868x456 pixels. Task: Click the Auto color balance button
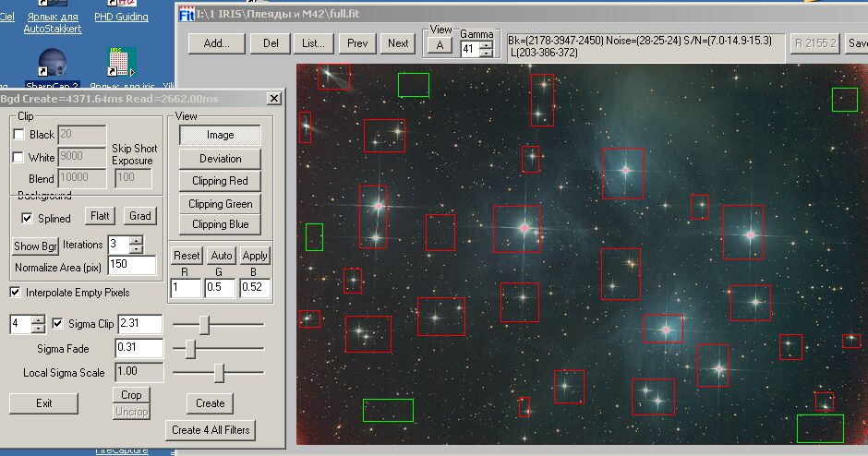tap(222, 256)
